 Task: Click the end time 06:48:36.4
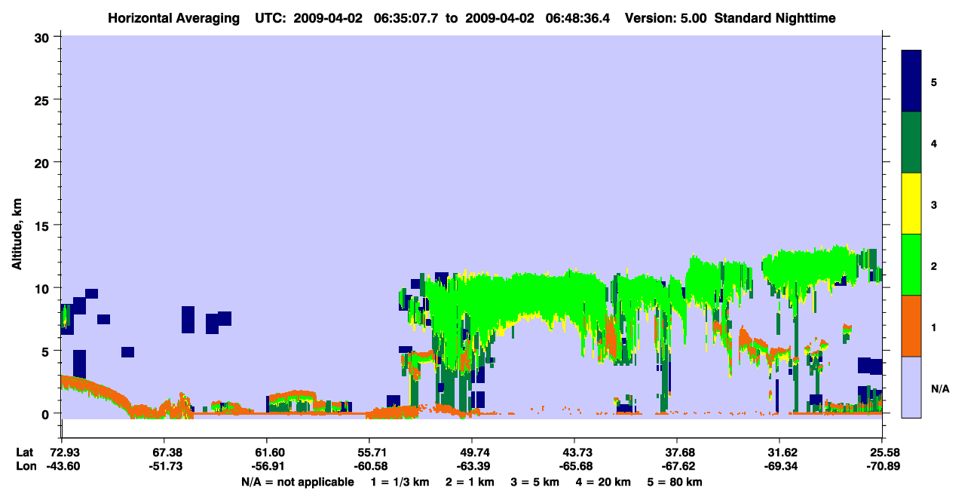click(x=583, y=17)
